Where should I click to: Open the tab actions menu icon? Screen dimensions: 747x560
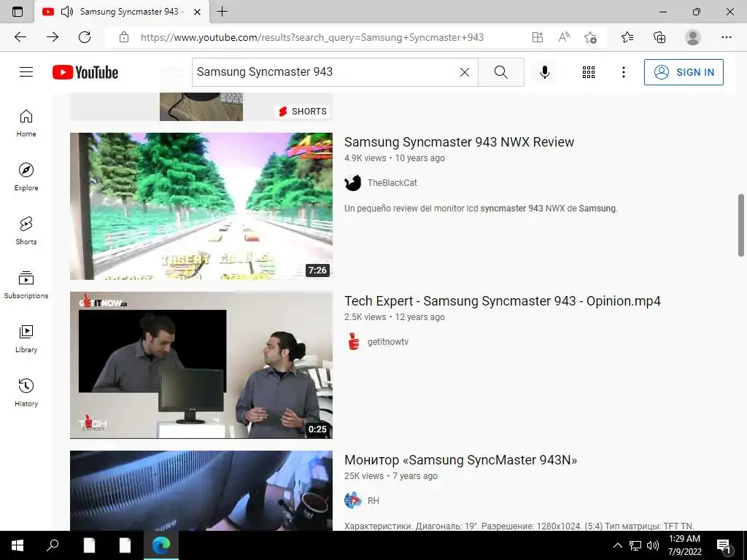point(18,12)
